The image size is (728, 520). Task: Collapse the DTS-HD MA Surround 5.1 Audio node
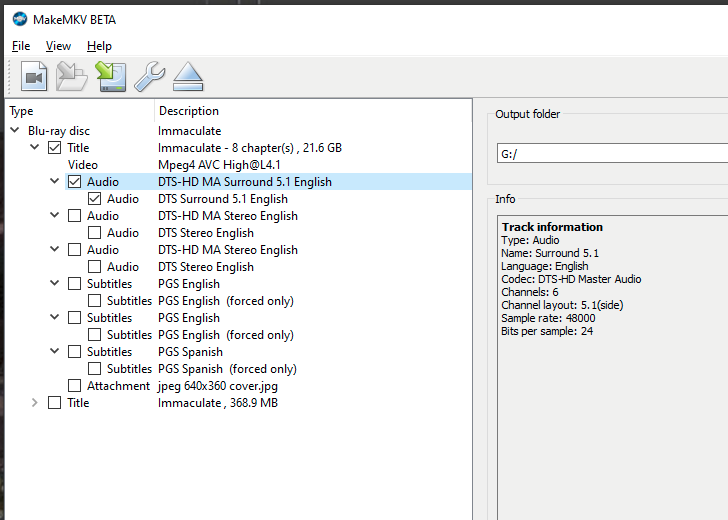pyautogui.click(x=55, y=182)
